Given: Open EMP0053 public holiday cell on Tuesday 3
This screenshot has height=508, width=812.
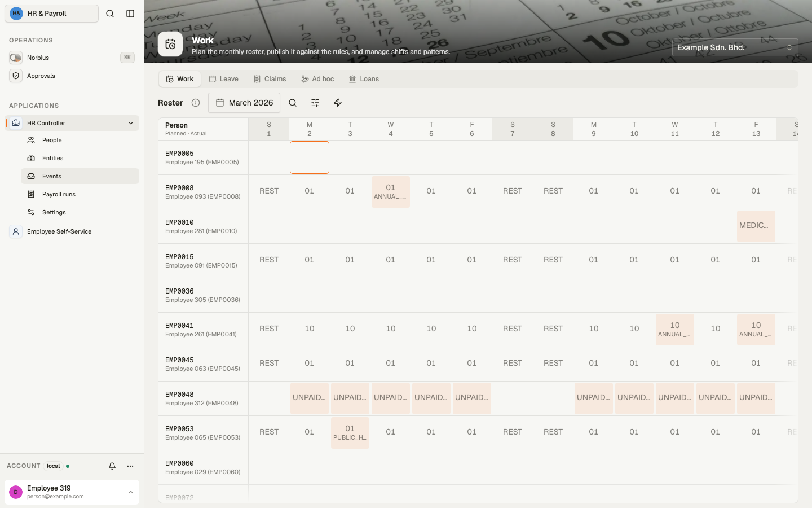Looking at the screenshot, I should tap(350, 433).
